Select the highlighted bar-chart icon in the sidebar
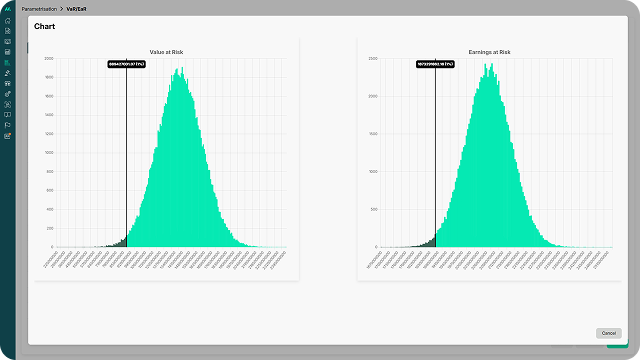Screen dimensions: 640x360 coord(7,62)
